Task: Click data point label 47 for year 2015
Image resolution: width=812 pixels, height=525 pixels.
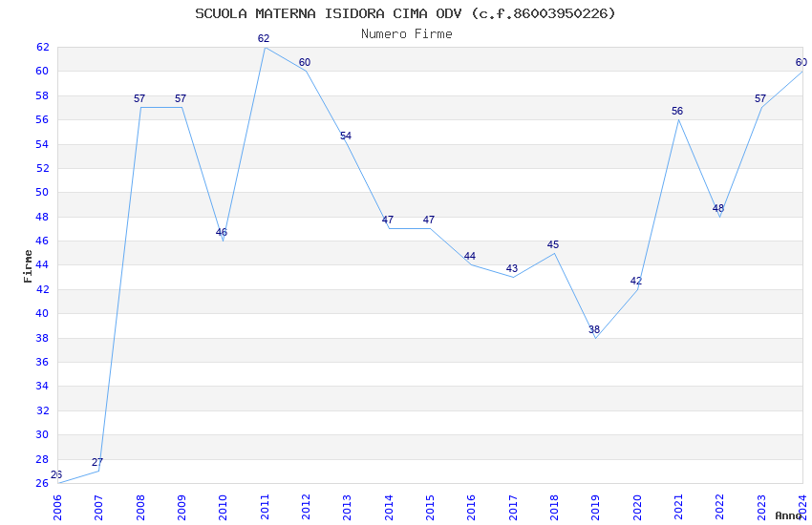Action: [429, 220]
